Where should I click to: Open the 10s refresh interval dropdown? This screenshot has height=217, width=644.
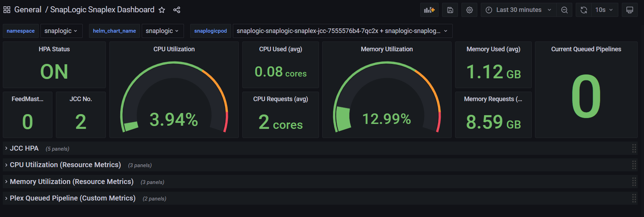point(604,10)
